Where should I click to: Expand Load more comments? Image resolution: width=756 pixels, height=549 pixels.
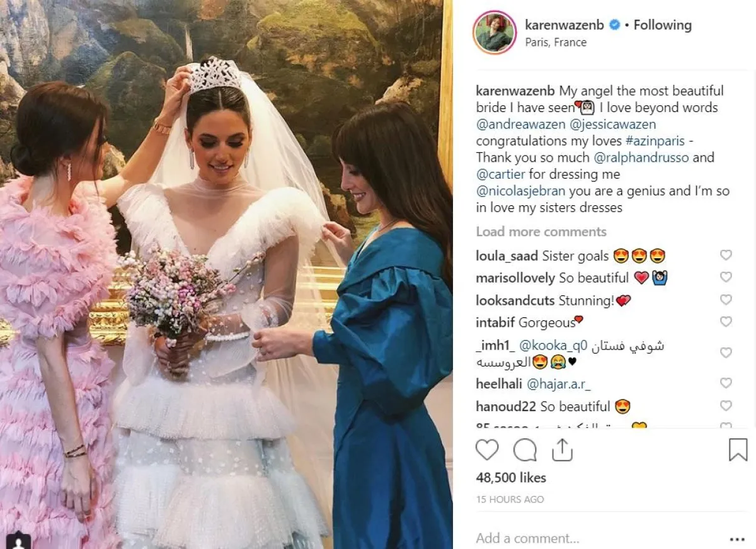541,232
